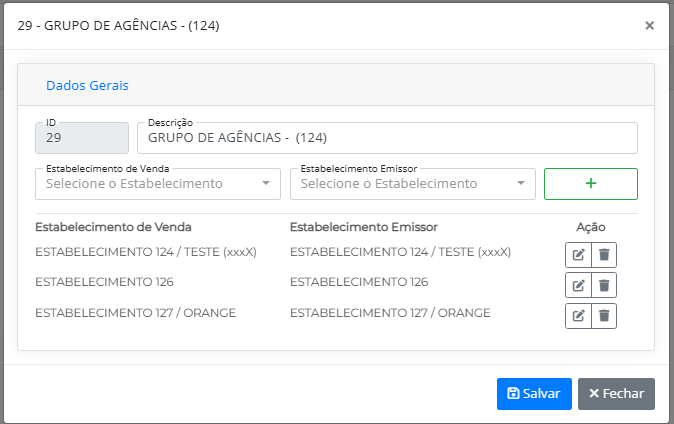Viewport: 674px width, 424px height.
Task: Click the Salvar button
Action: coord(534,394)
